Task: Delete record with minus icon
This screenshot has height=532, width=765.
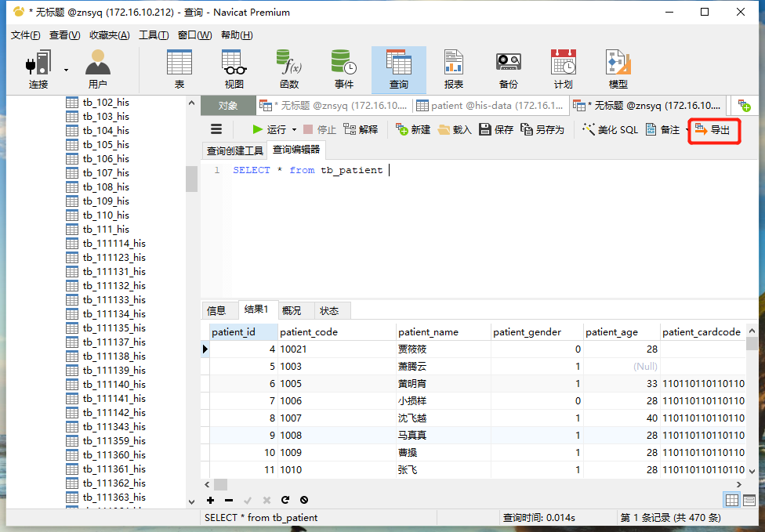Action: click(229, 500)
